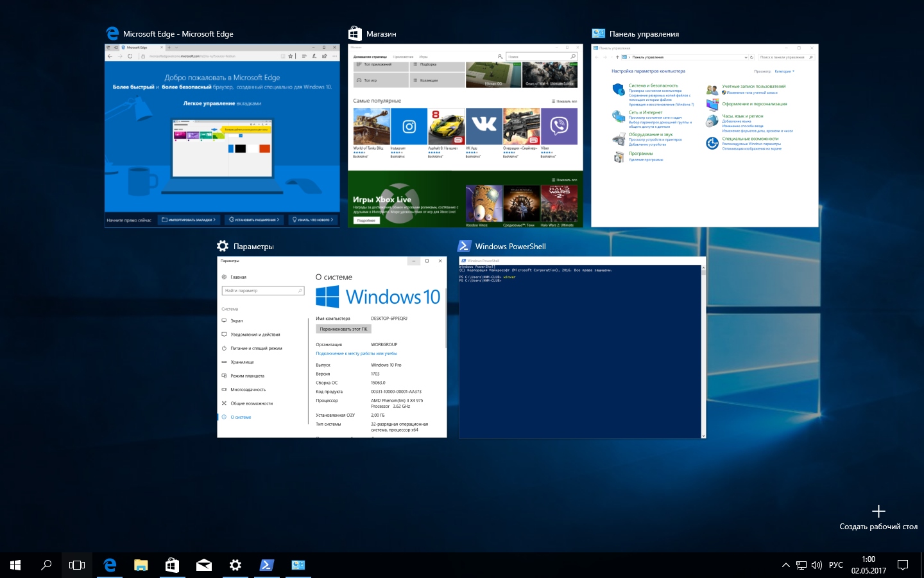Screen dimensions: 924x578
Task: Click Главная in Settings window
Action: pyautogui.click(x=238, y=277)
